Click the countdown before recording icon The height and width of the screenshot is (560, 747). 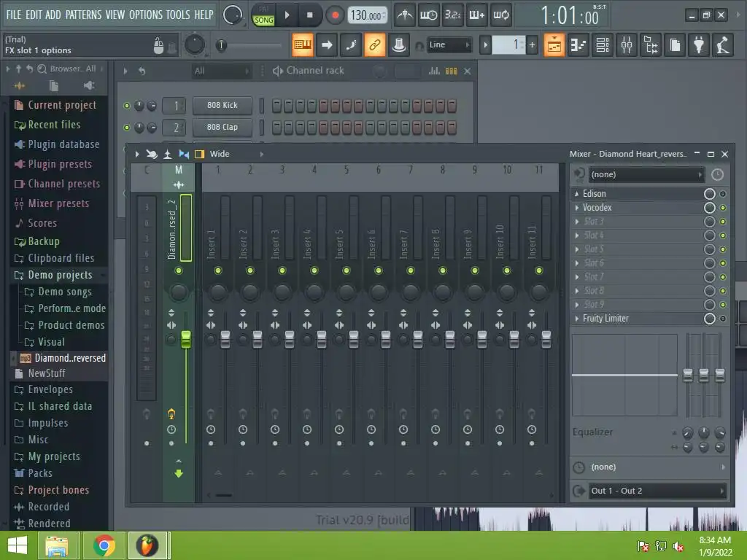click(x=453, y=15)
